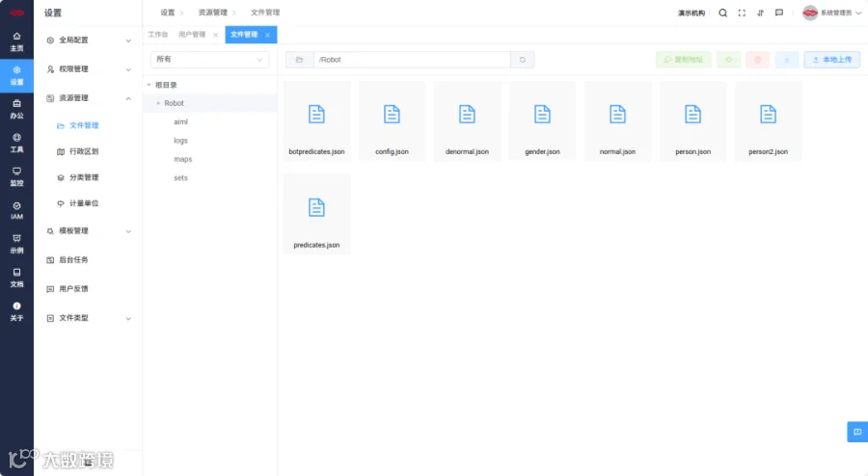Open 工具 in the left rail
This screenshot has width=868, height=476.
16,144
